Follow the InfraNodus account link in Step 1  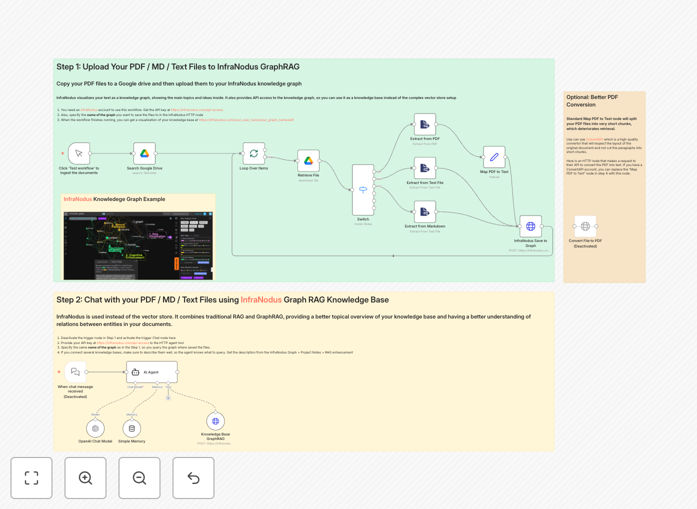[x=89, y=110]
